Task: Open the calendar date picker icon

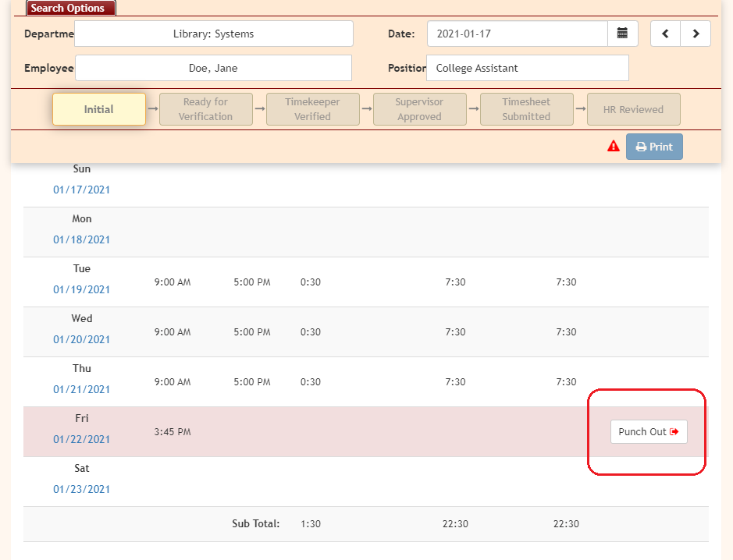Action: tap(622, 34)
